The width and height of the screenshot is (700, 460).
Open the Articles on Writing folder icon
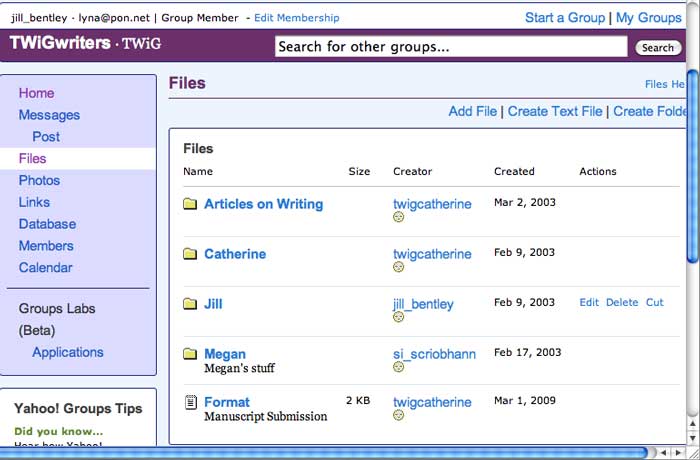[x=190, y=204]
